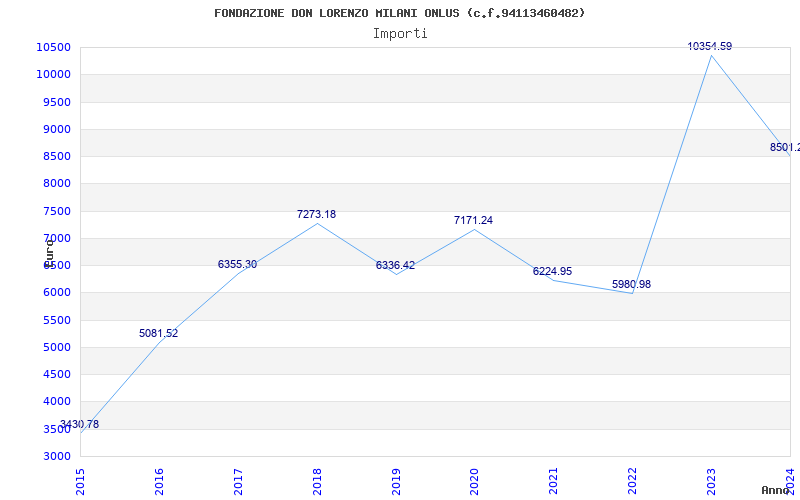Click the 7500 y-axis value

[x=56, y=211]
